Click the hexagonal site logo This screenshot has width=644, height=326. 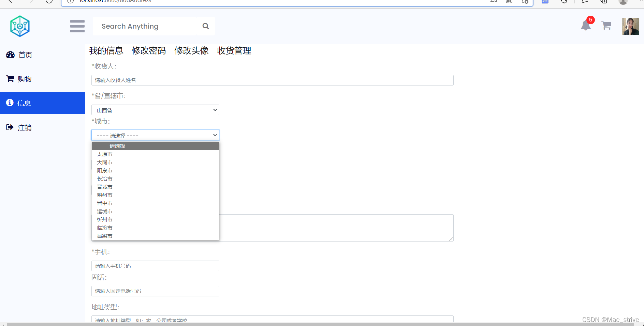19,26
